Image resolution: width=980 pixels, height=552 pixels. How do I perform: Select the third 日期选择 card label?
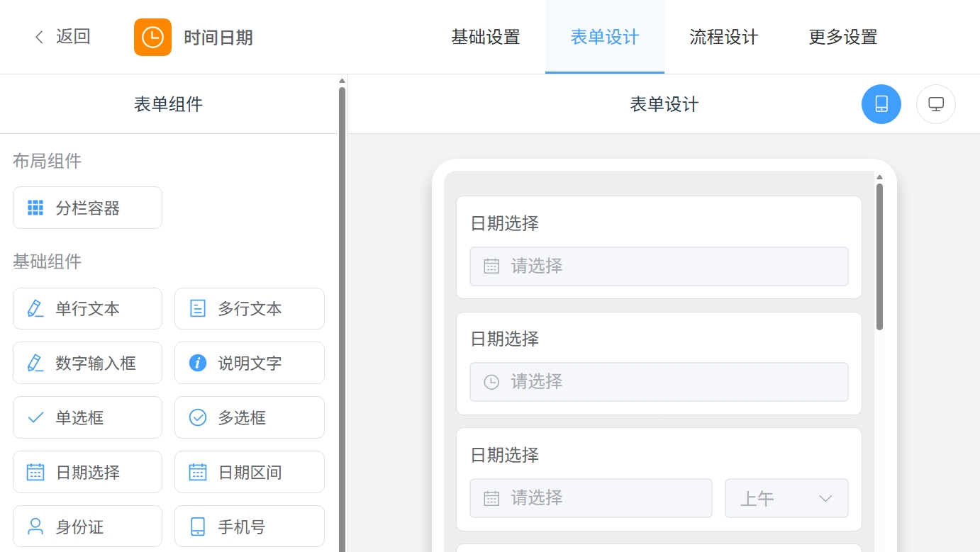(505, 454)
